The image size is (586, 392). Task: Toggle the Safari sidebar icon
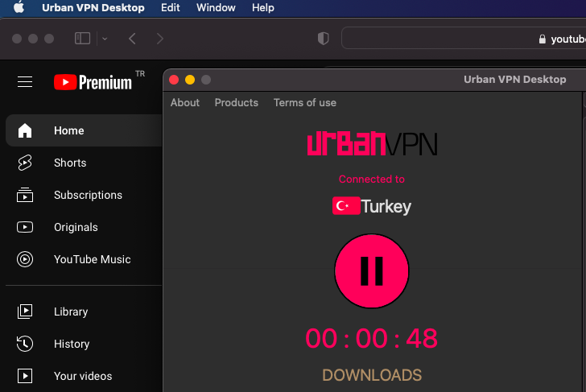point(82,39)
